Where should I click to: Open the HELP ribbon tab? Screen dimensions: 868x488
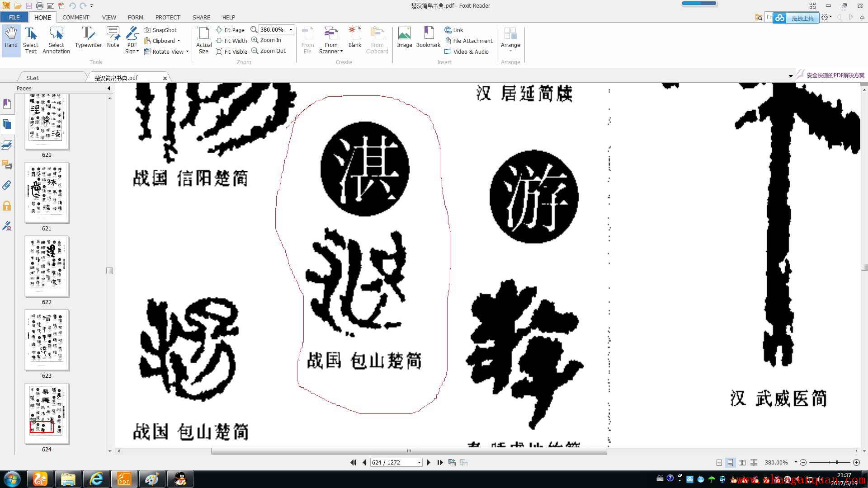(x=229, y=17)
